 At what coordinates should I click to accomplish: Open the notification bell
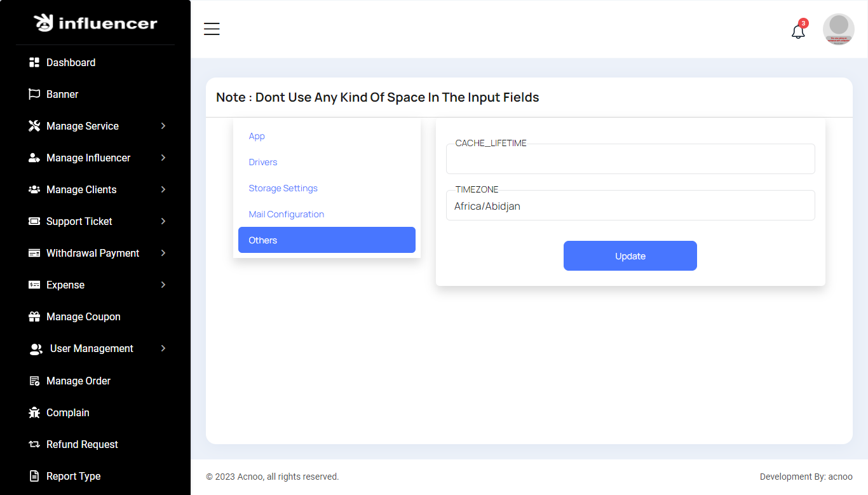click(x=798, y=31)
